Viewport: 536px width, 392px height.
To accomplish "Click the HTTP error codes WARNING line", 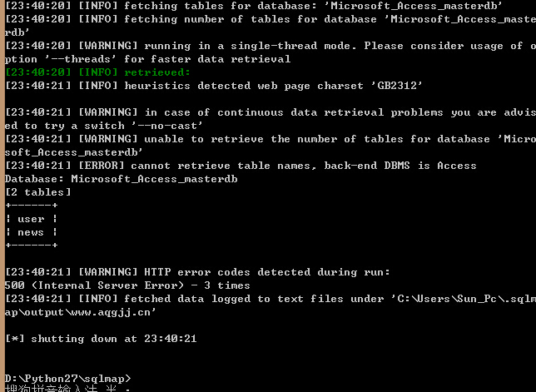I will [197, 272].
